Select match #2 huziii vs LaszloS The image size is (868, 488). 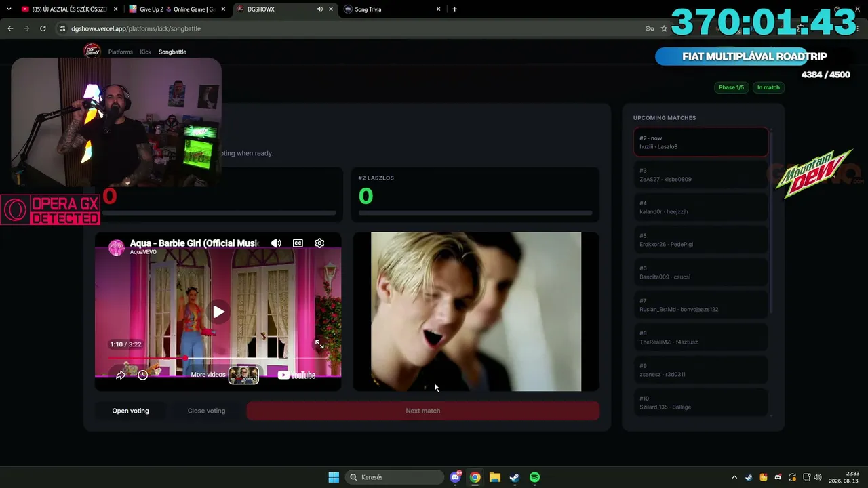coord(701,142)
